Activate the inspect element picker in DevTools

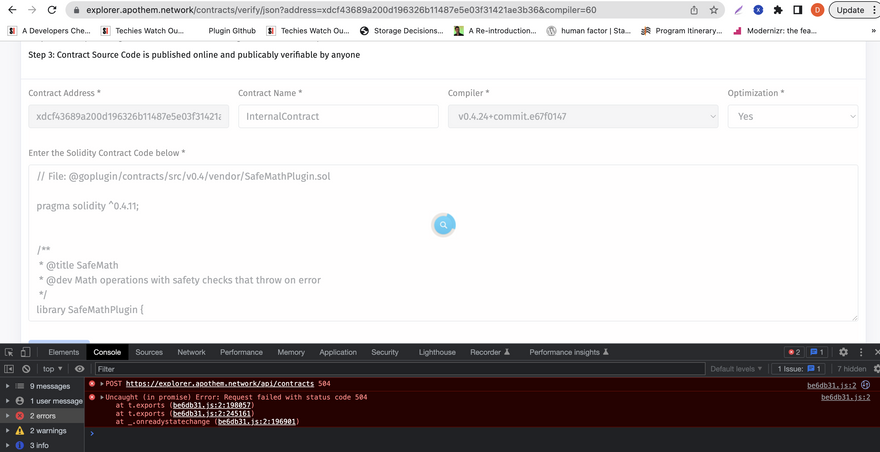(9, 352)
